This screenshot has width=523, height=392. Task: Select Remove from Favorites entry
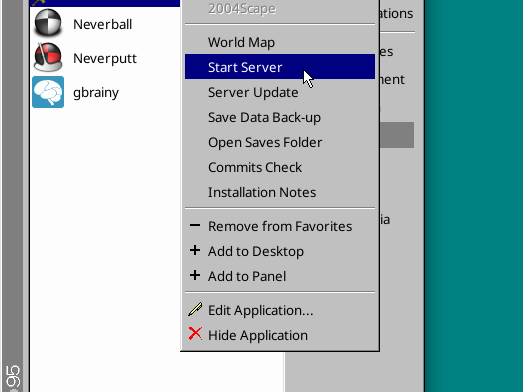tap(280, 226)
